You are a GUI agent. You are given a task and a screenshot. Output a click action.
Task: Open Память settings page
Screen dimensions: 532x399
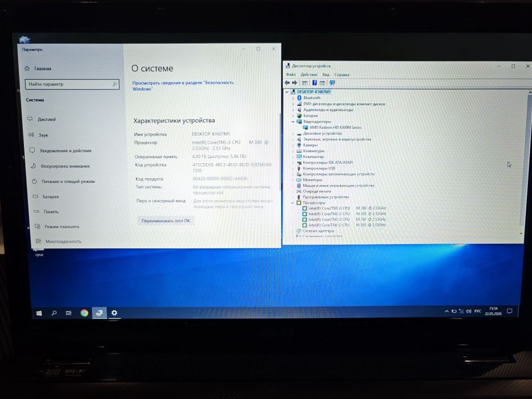pos(51,211)
